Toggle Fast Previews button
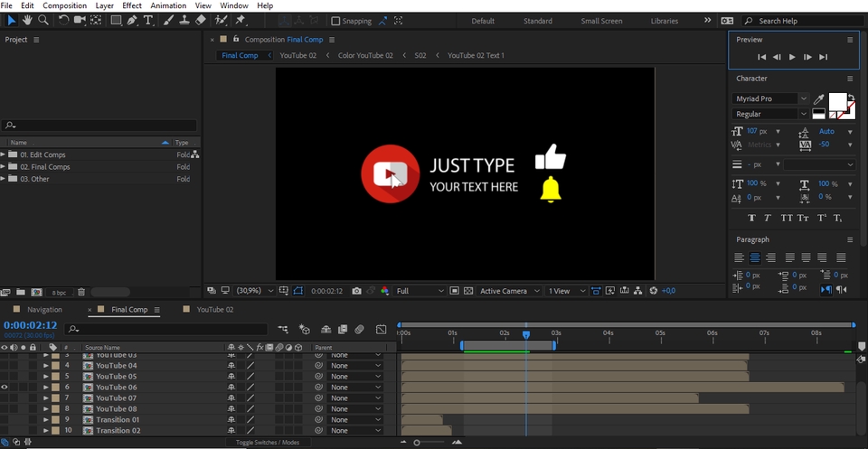This screenshot has width=868, height=449. click(610, 291)
